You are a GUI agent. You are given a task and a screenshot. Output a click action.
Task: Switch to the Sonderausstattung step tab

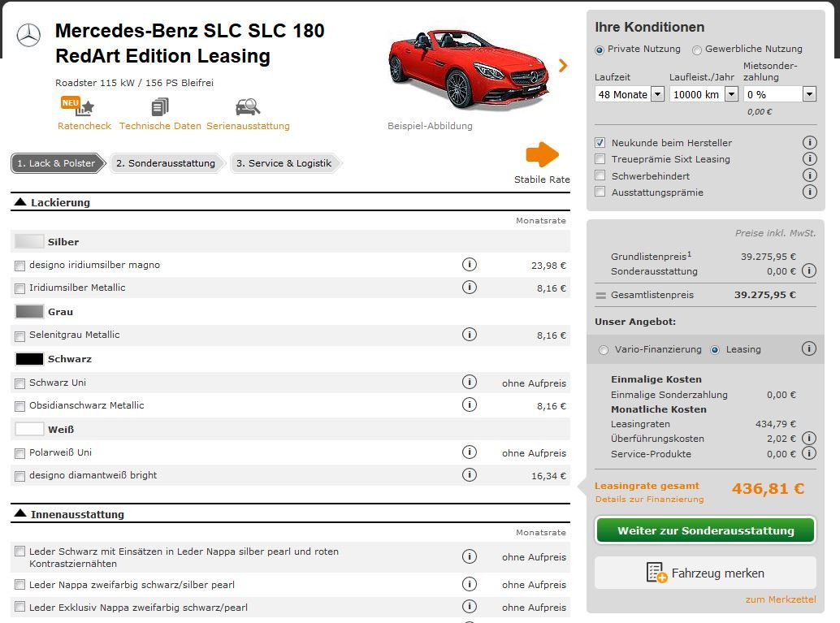[x=166, y=163]
